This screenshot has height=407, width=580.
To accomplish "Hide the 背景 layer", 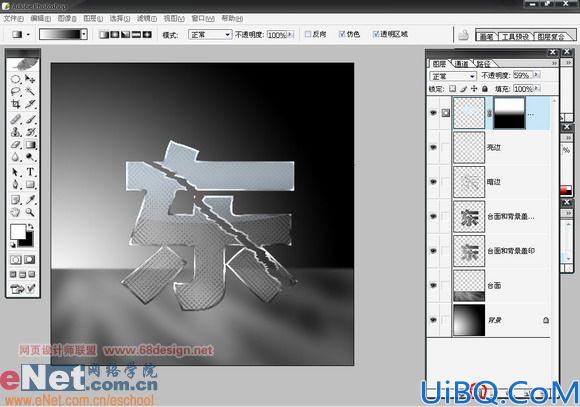I will tap(434, 320).
